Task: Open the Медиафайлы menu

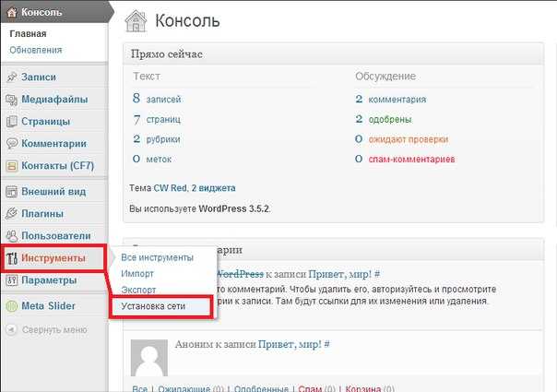Action: pyautogui.click(x=54, y=100)
